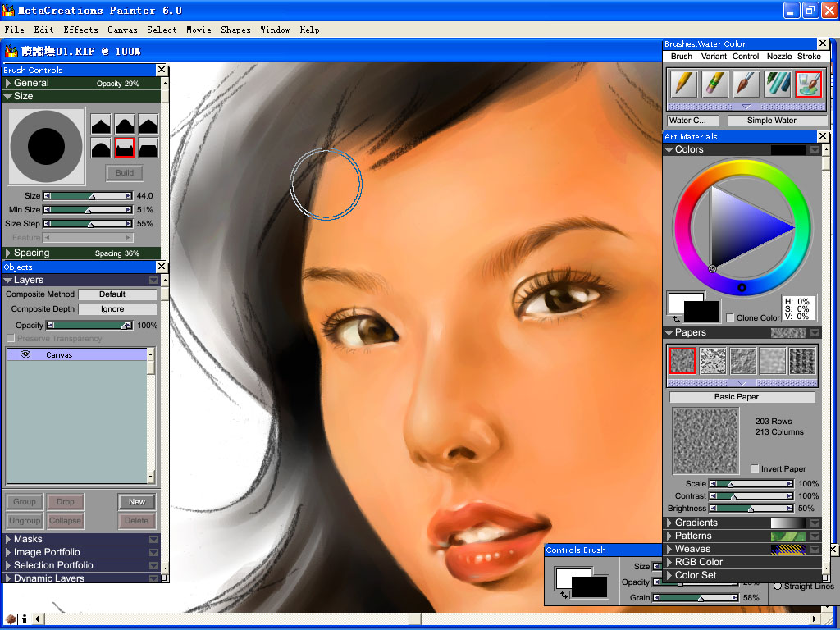Image resolution: width=840 pixels, height=630 pixels.
Task: Open the Composite Depth dropdown
Action: [118, 309]
